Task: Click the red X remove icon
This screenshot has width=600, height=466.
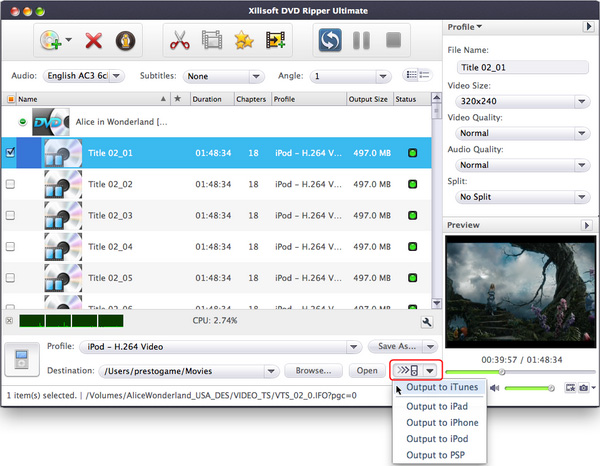Action: coord(95,41)
